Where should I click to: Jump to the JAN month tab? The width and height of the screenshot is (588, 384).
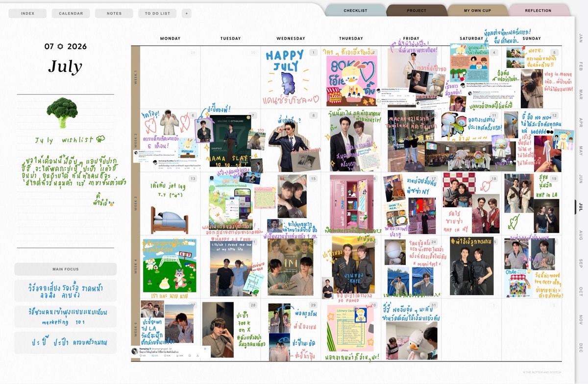[581, 38]
